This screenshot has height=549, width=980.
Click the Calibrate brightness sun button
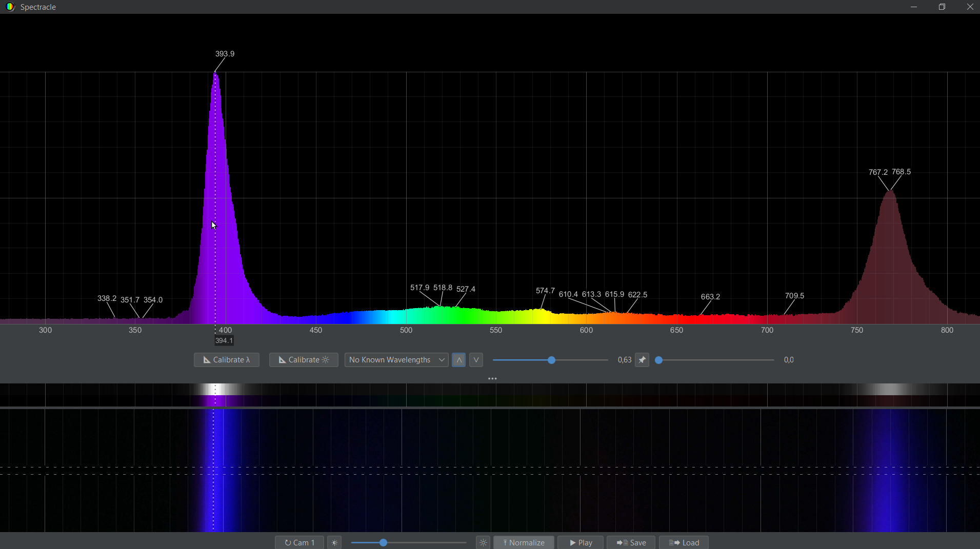(304, 360)
